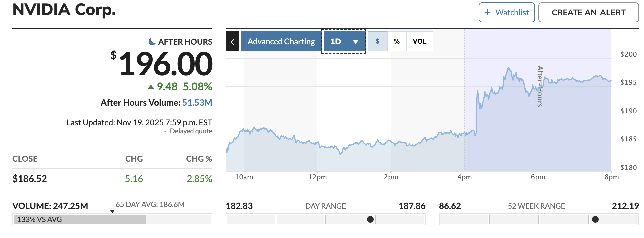Click the 52 week range position dot
The width and height of the screenshot is (644, 238).
[x=595, y=219]
